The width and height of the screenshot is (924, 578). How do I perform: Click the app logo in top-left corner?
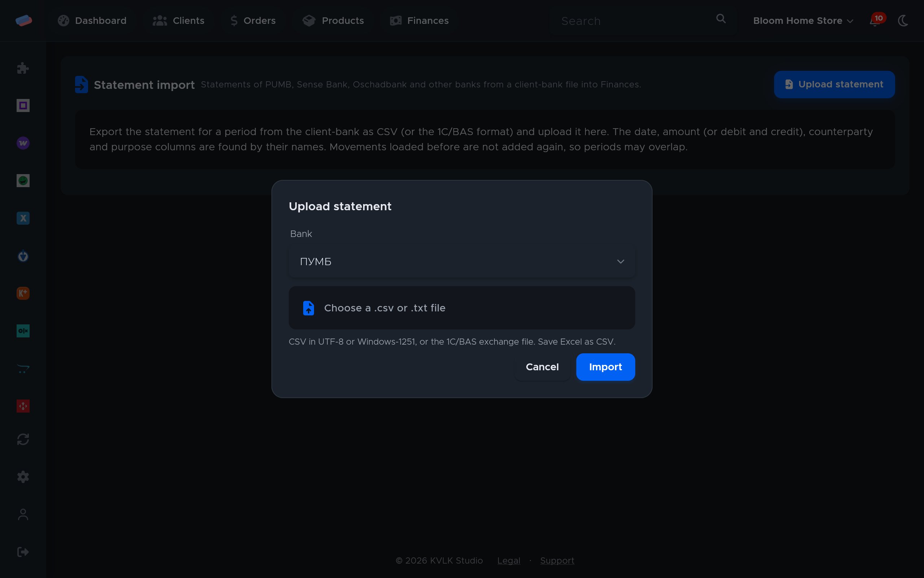pyautogui.click(x=24, y=21)
